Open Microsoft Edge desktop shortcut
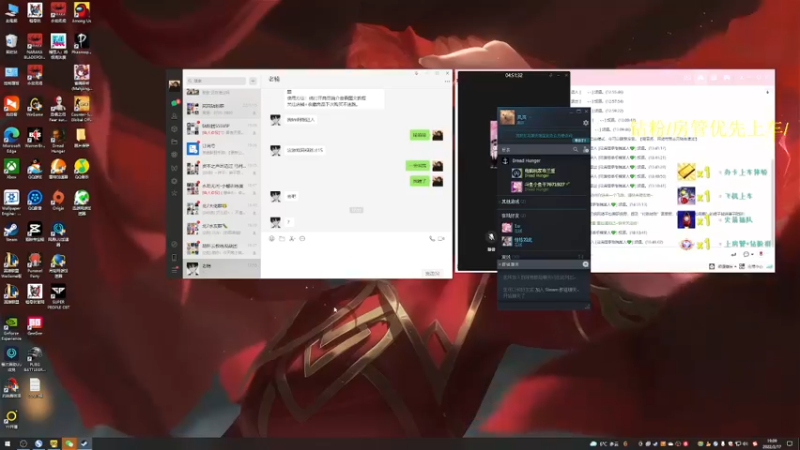Image resolution: width=800 pixels, height=450 pixels. 11,140
